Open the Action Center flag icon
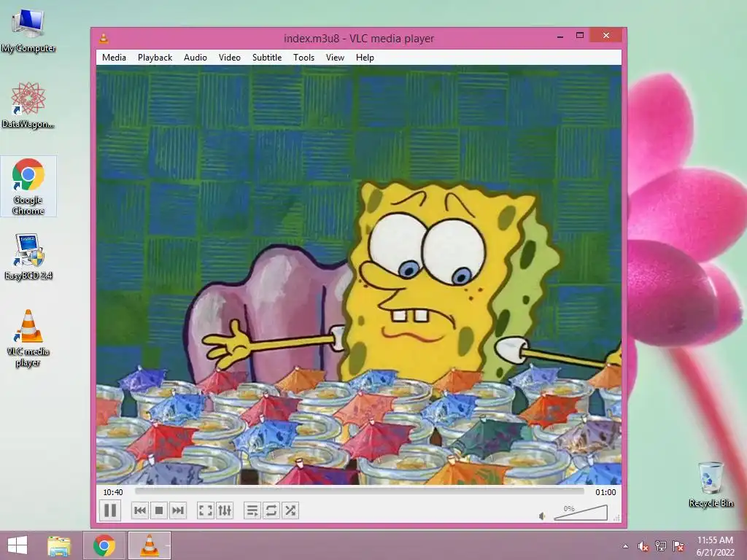747x560 pixels. coord(678,546)
